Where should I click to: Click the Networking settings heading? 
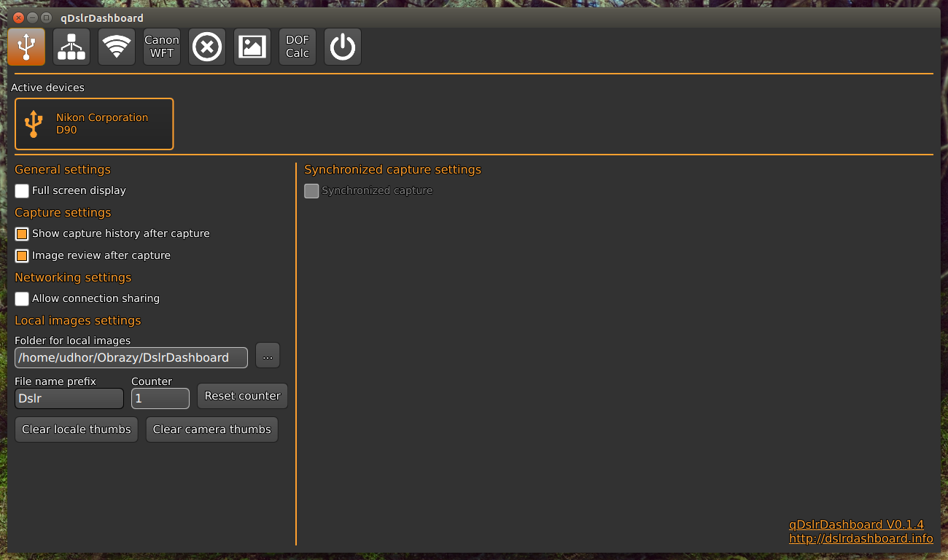pos(73,278)
